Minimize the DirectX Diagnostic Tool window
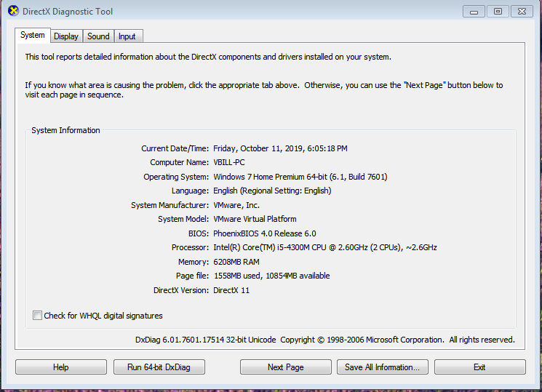The image size is (542, 392). tap(474, 12)
